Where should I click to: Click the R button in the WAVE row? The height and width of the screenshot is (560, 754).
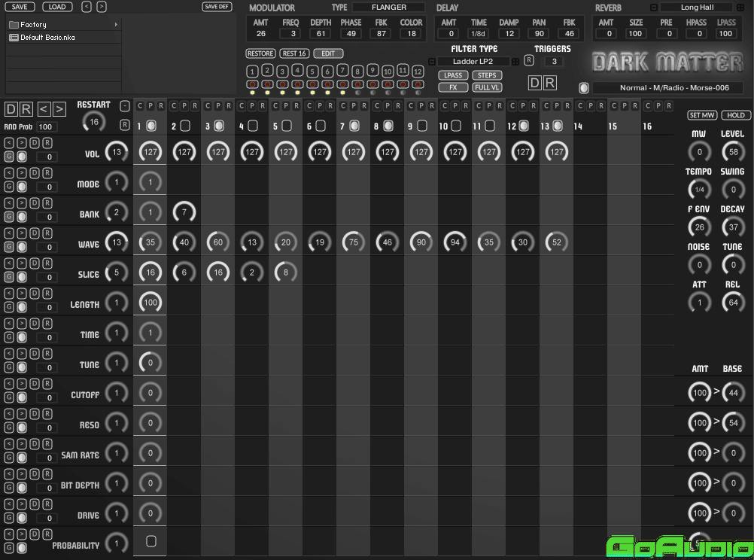click(47, 233)
